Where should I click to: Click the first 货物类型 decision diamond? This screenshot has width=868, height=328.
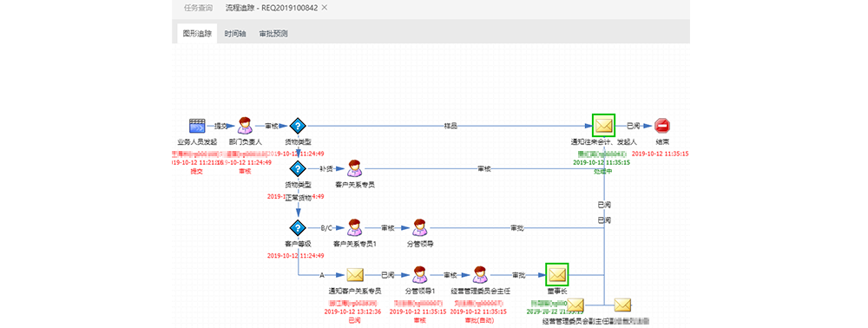[x=298, y=126]
